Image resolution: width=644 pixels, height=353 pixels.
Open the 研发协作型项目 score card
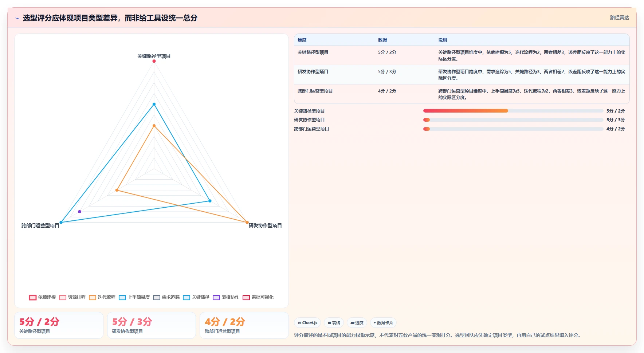(152, 325)
